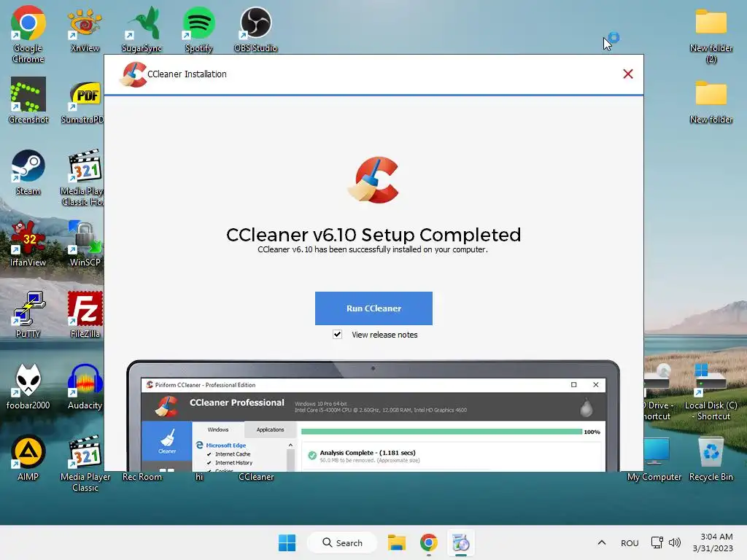Select the New folder desktop folder
Image resolution: width=747 pixels, height=560 pixels.
[x=711, y=101]
